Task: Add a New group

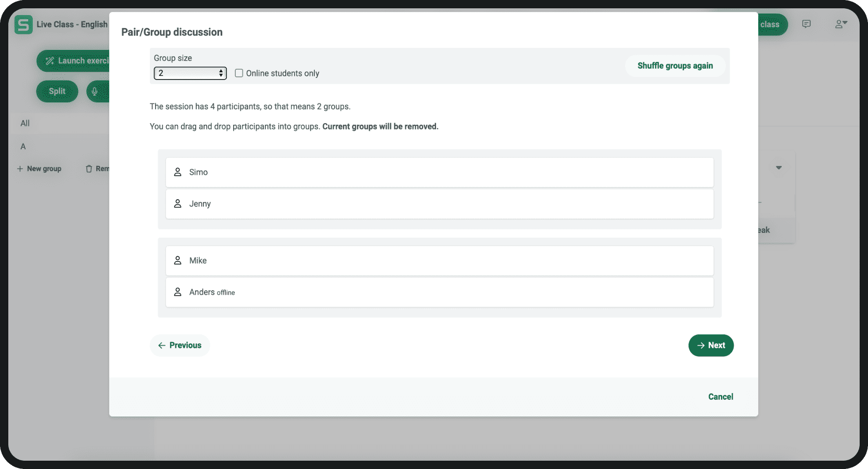Action: (39, 168)
